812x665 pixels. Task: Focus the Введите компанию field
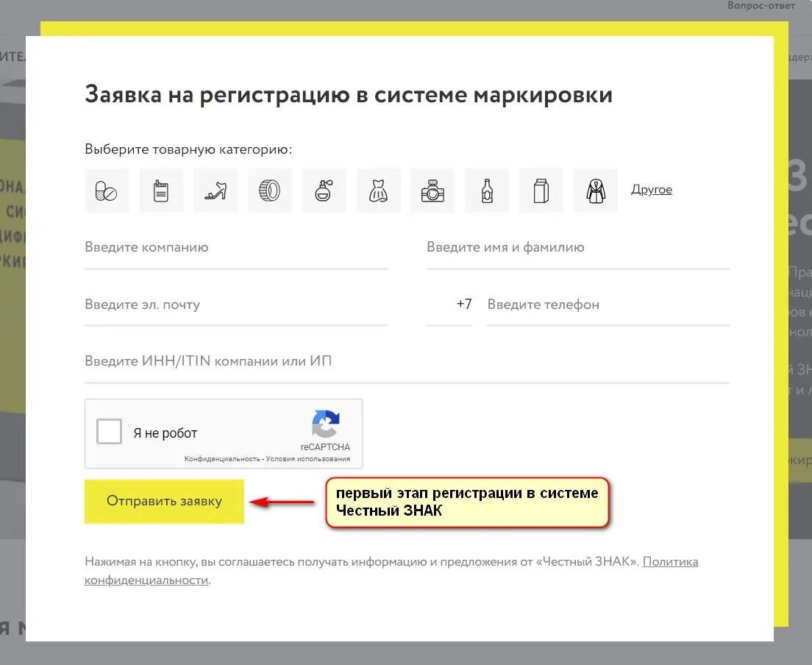tap(236, 249)
